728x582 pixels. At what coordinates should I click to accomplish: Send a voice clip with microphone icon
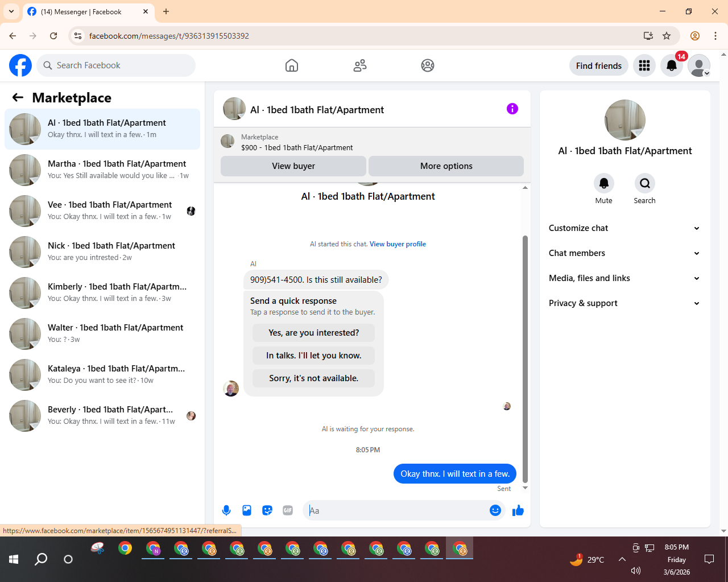coord(226,510)
